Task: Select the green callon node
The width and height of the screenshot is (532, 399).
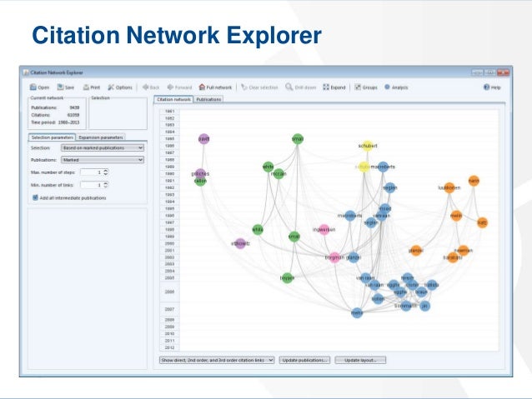Action: tap(200, 182)
